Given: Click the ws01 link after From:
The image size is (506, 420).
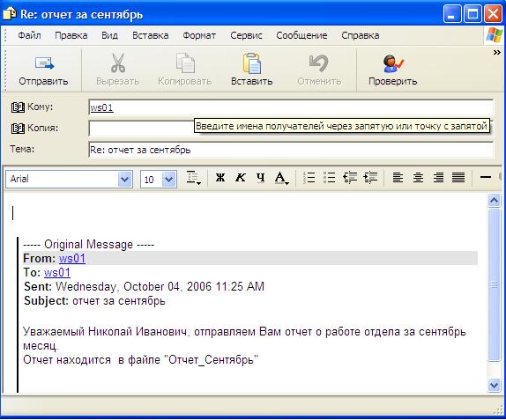Looking at the screenshot, I should pyautogui.click(x=72, y=259).
